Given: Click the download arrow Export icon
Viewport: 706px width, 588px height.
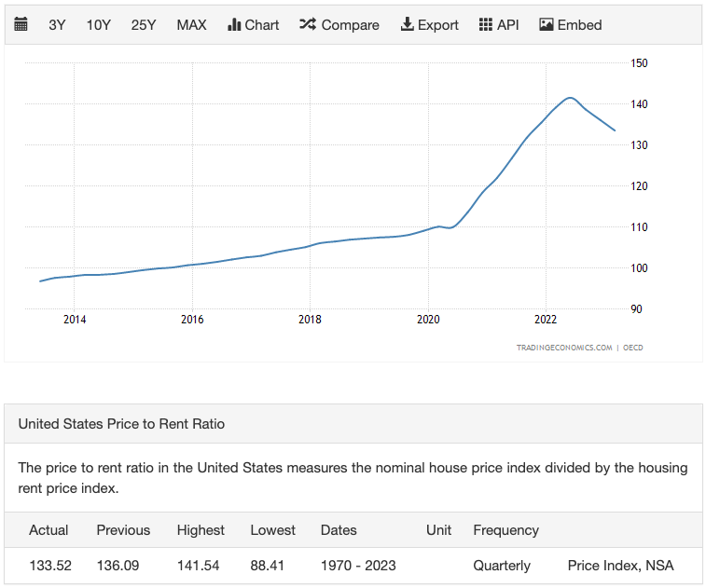Looking at the screenshot, I should pos(407,24).
